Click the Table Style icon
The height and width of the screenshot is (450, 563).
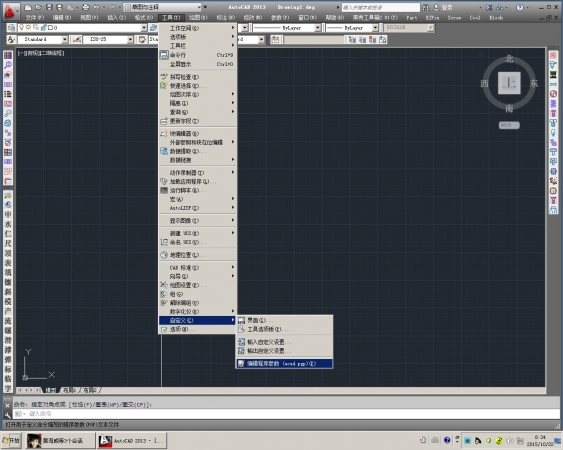pos(142,39)
